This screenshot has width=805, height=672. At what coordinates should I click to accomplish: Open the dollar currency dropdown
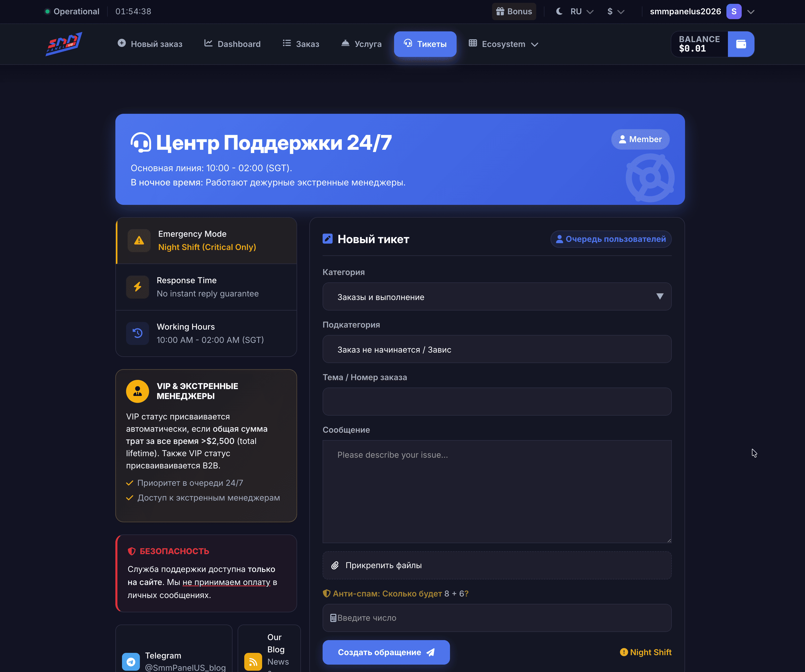click(615, 11)
